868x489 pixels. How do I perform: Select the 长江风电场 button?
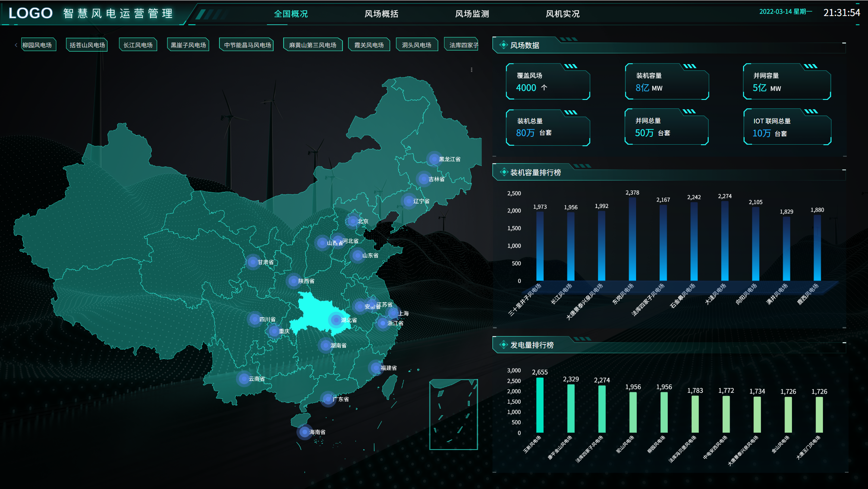pos(138,45)
